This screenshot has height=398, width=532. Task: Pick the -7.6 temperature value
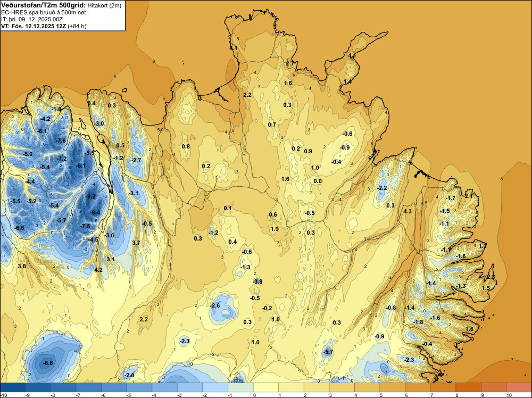point(61,141)
